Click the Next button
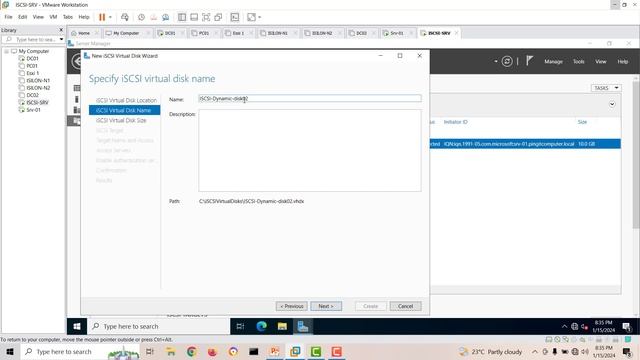This screenshot has width=640, height=360. coord(326,306)
